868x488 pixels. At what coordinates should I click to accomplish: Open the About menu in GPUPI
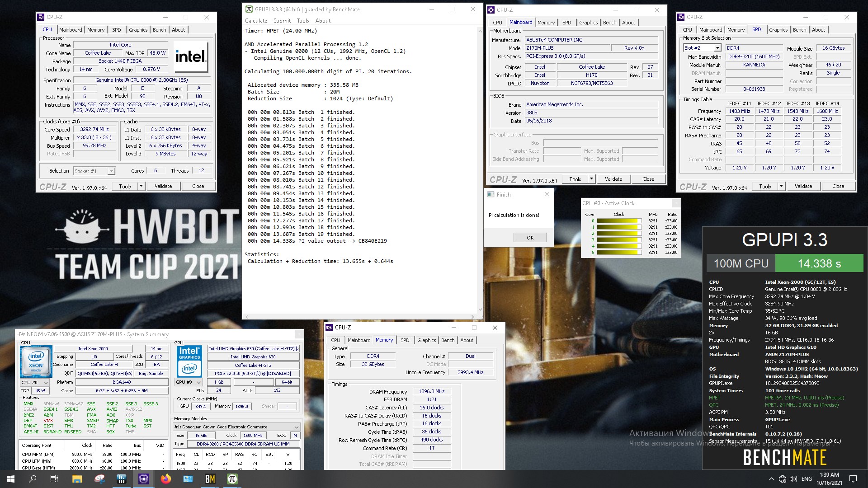point(323,21)
